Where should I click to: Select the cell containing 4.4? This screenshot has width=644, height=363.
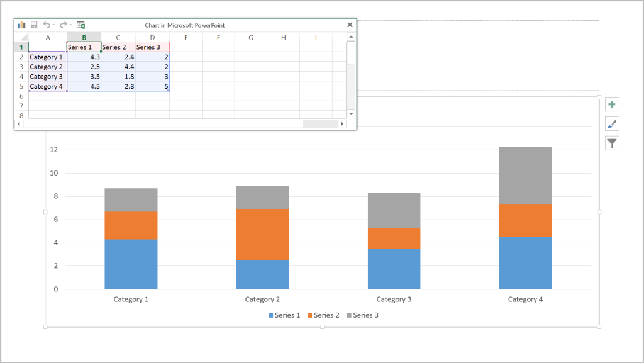coord(118,67)
